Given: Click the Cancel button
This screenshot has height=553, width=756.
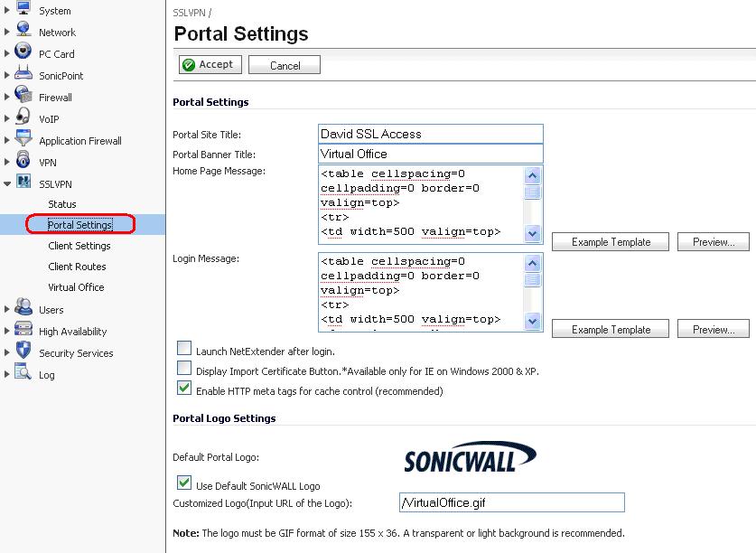Looking at the screenshot, I should (x=285, y=65).
